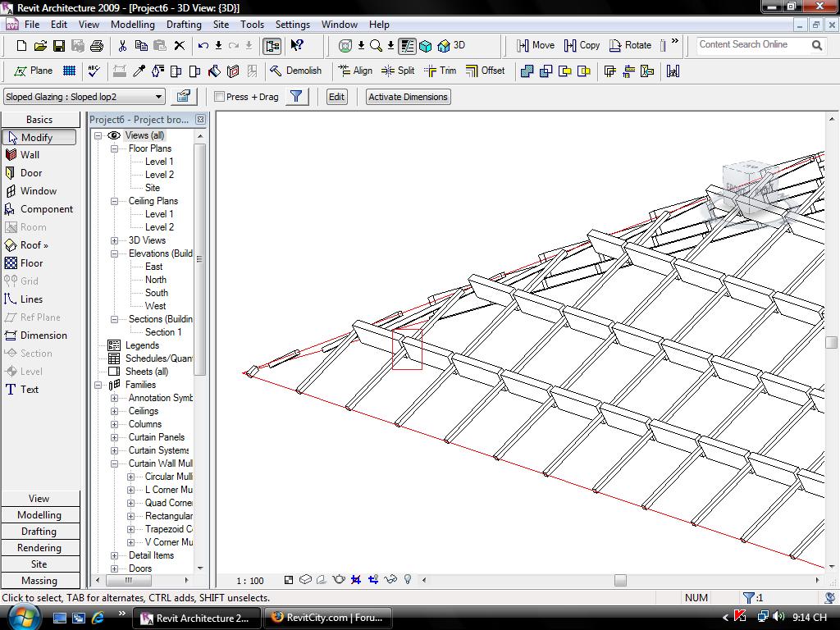Viewport: 840px width, 630px height.
Task: Switch to the Massing design bar tab
Action: pos(39,581)
